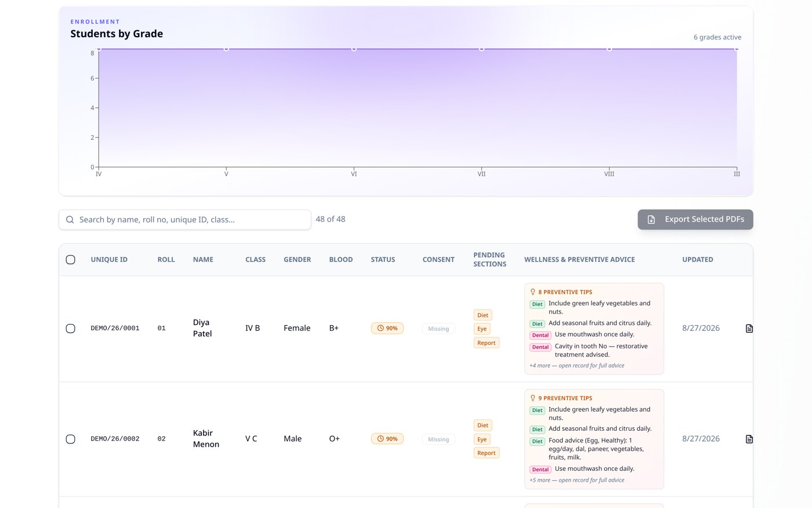Click the updated date in Diya Patel's row
The height and width of the screenshot is (508, 812).
(701, 328)
